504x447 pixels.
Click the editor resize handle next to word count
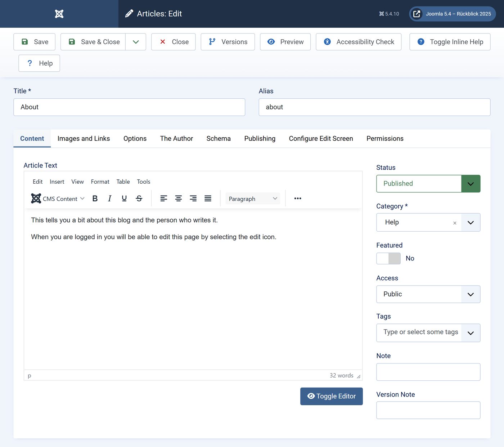point(359,376)
